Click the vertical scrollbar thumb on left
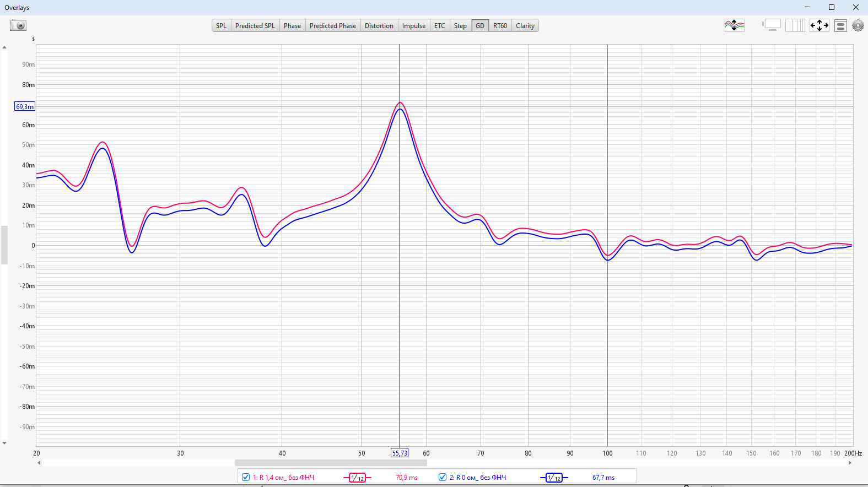Screen dimensions: 868x487 4,245
